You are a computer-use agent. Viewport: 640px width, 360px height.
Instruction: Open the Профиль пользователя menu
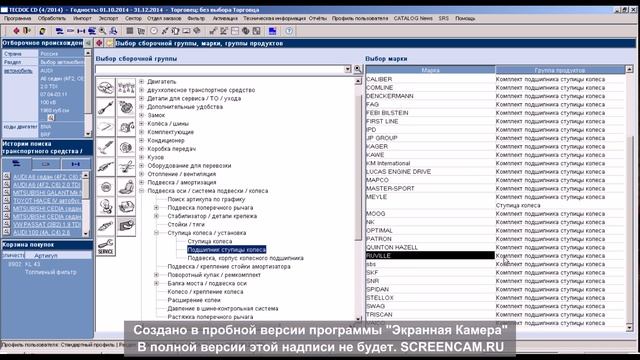[360, 18]
